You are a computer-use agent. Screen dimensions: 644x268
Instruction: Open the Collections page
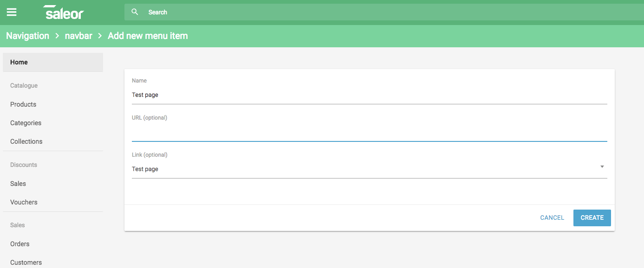click(x=26, y=141)
